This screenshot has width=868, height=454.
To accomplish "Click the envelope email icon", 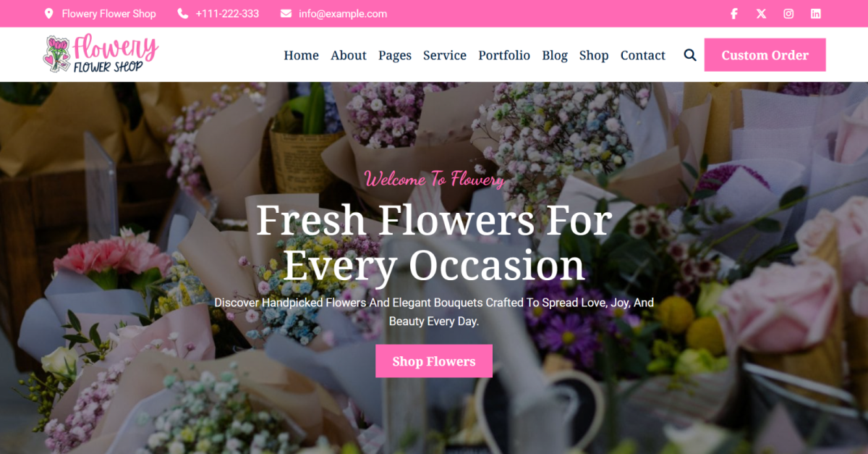I will point(286,14).
